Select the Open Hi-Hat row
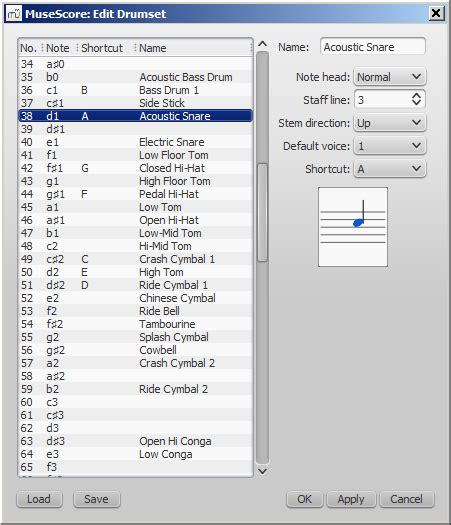 (136, 220)
